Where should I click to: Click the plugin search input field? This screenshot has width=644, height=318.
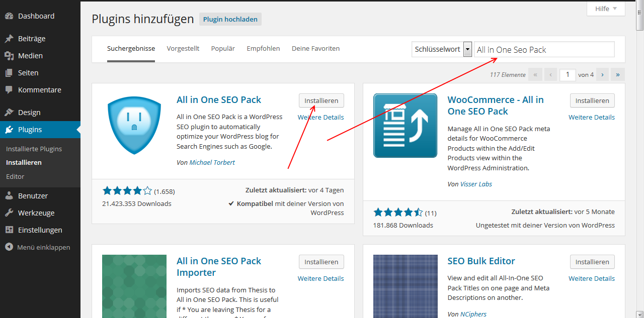544,49
